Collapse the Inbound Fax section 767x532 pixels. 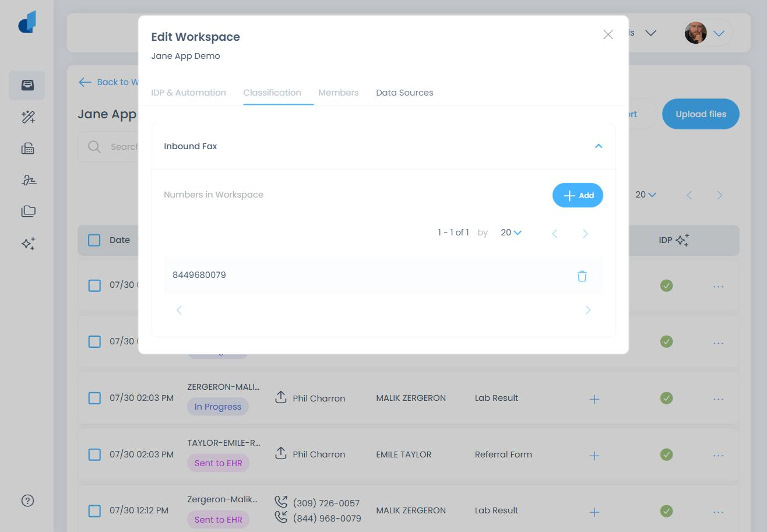[x=598, y=146]
